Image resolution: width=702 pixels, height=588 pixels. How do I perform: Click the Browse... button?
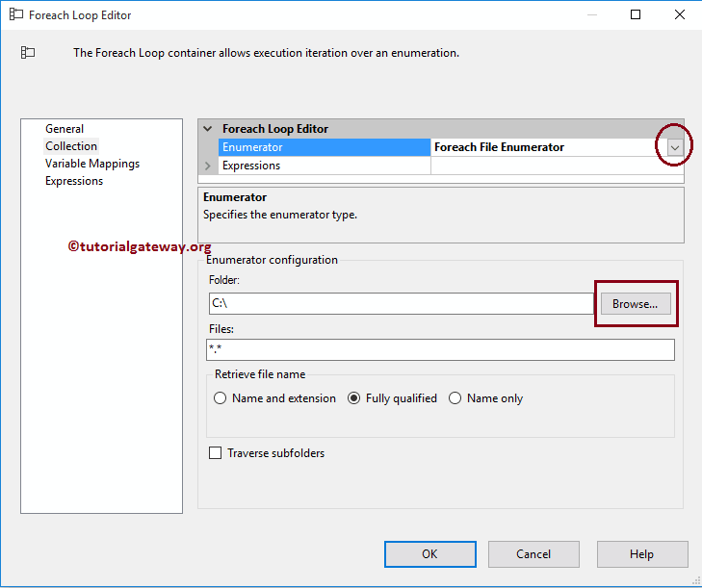pos(636,304)
